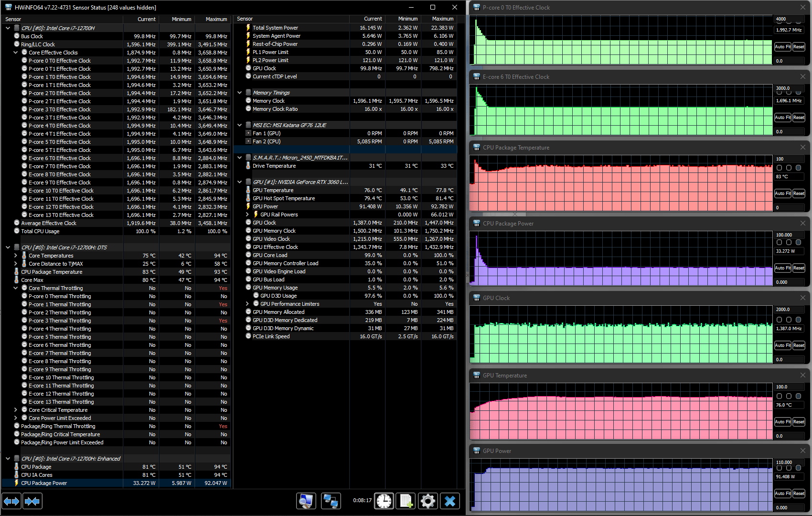Click Auto Fit in P-core 0 T0 Effective Clock graph
Image resolution: width=812 pixels, height=516 pixels.
click(x=782, y=46)
